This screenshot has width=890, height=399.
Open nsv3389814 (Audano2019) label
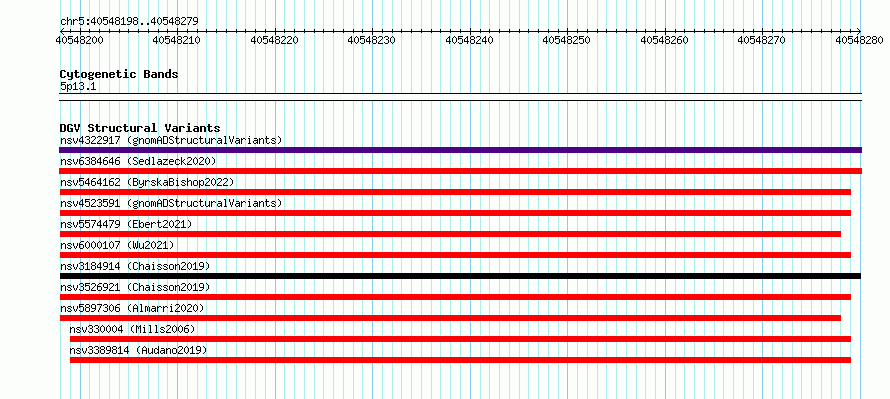tap(138, 350)
